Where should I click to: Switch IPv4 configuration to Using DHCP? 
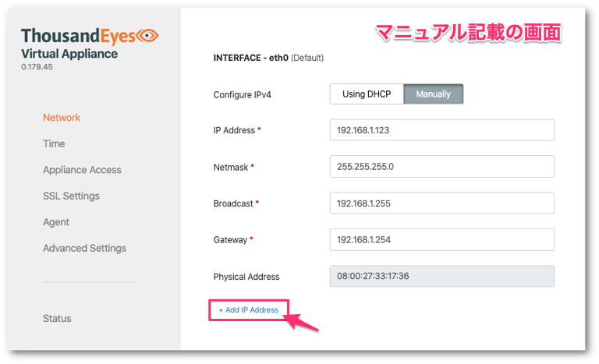click(x=367, y=94)
